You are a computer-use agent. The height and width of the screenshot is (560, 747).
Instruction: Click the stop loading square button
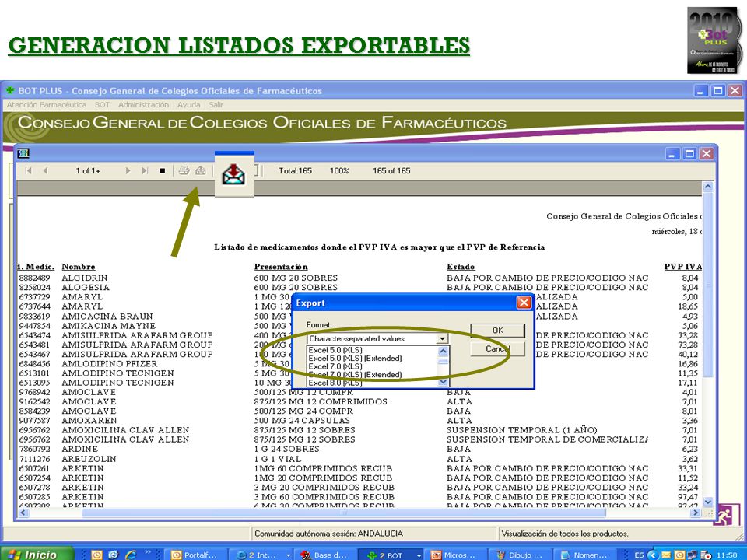tap(162, 170)
